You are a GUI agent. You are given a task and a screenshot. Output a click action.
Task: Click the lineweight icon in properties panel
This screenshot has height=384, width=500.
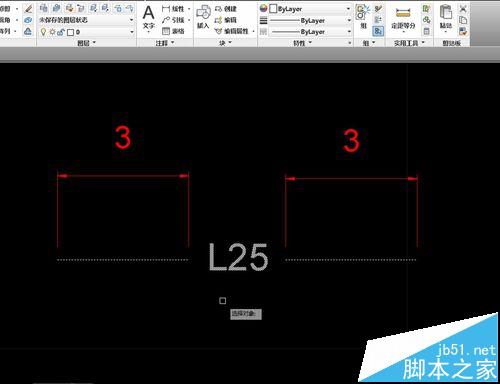(263, 20)
